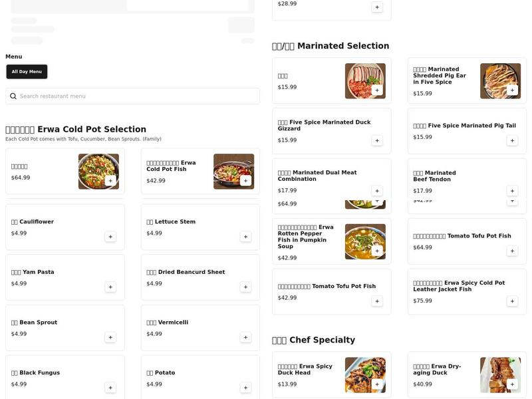The width and height of the screenshot is (532, 399).
Task: Add Black Fungus to the order
Action: pyautogui.click(x=110, y=388)
